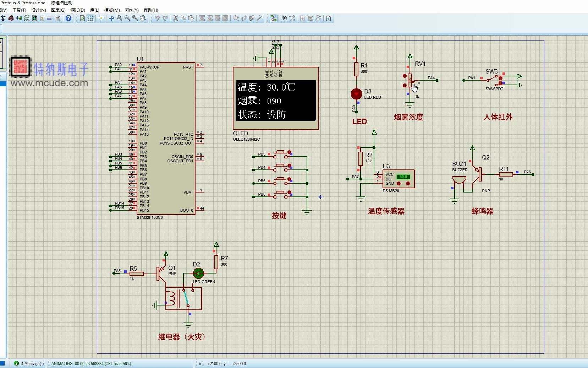Open the 系统(Y) menu
The height and width of the screenshot is (368, 588).
click(x=132, y=10)
